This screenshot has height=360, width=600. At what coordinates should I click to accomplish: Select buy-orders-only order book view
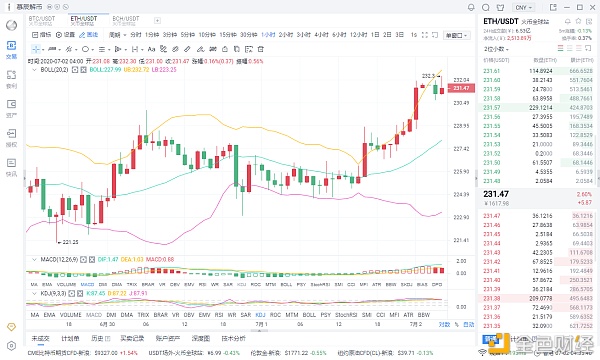(570, 48)
